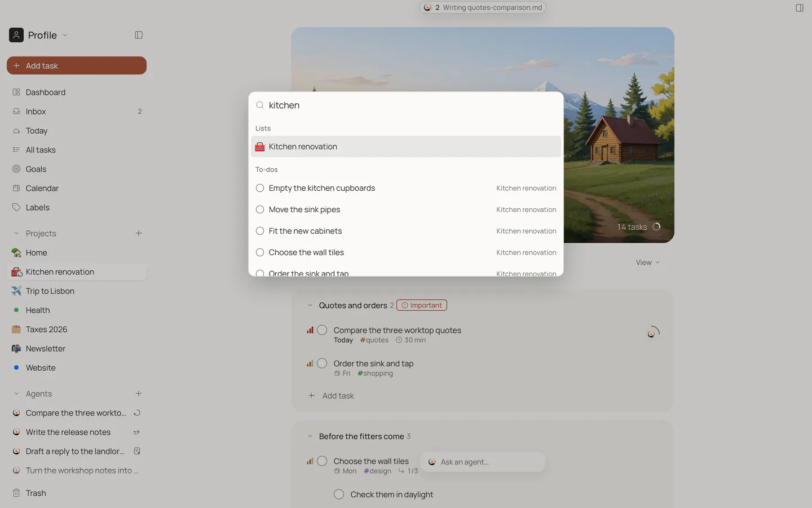Check off Fit the new cabinets result
This screenshot has width=812, height=508.
pos(260,231)
